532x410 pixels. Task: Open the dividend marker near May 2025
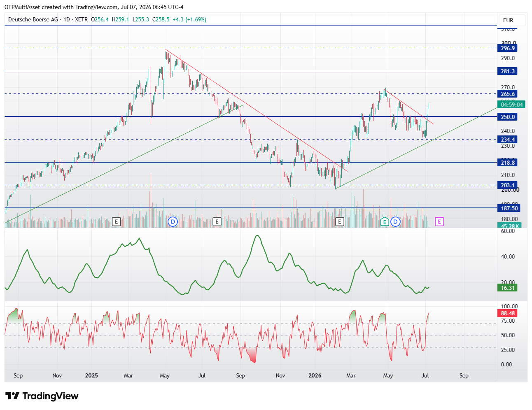point(173,222)
